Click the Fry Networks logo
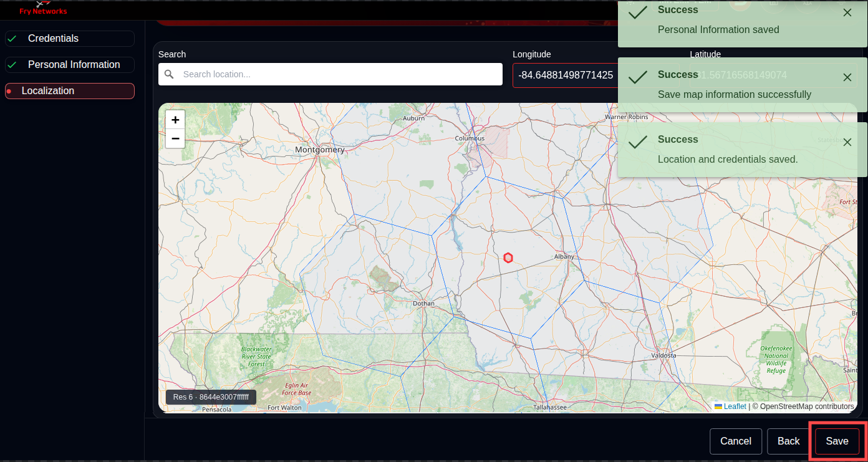 [43, 8]
